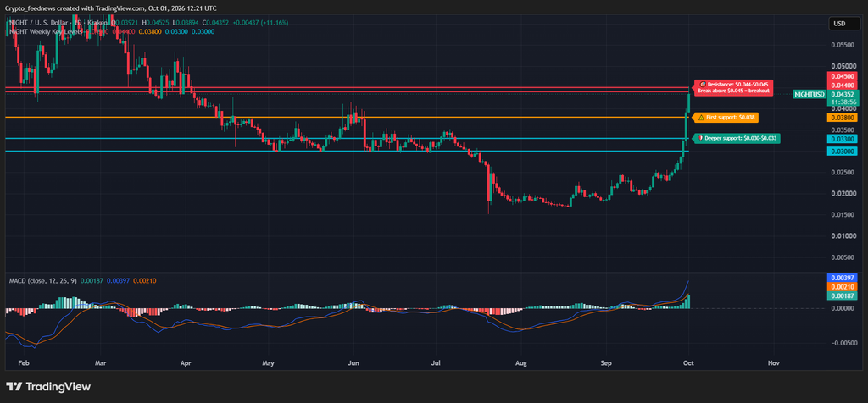
Task: Click the closing price C0.04352 in legend
Action: coord(214,23)
